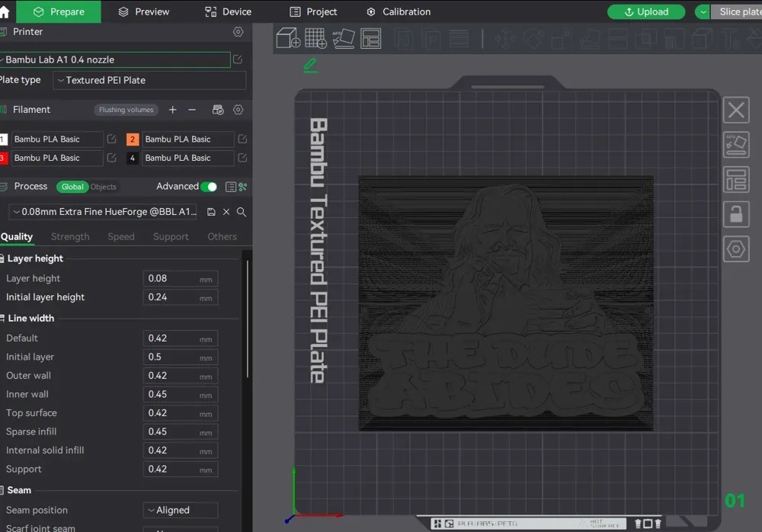Toggle the plate lock icon
Viewport: 762px width, 532px height.
(736, 214)
